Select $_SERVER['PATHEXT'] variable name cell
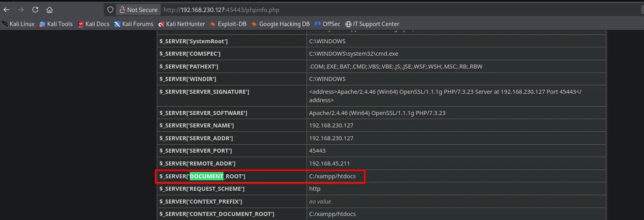Viewport: 644px width, 220px height. [x=232, y=67]
